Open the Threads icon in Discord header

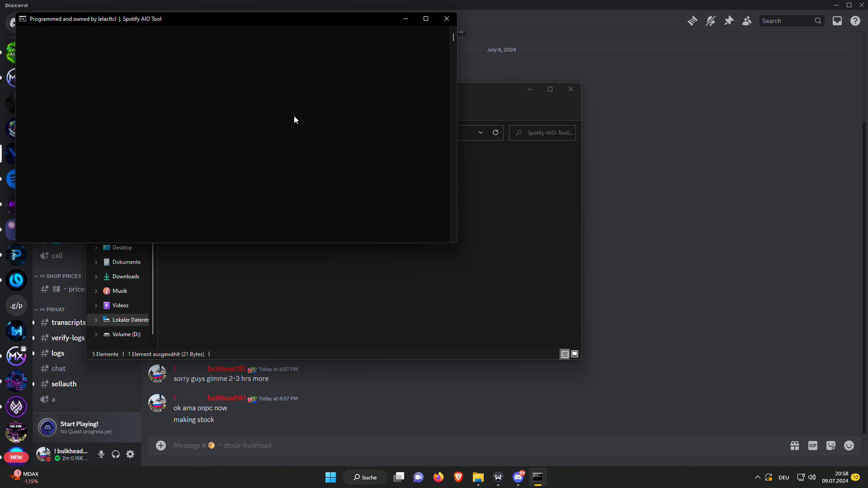coord(692,21)
